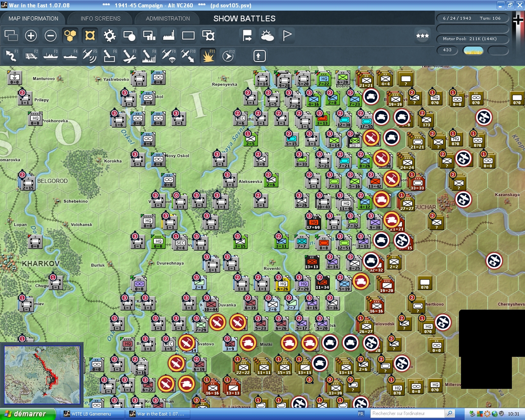Toggle the white gear map overlay
Image resolution: width=525 pixels, height=420 pixels.
click(x=110, y=36)
